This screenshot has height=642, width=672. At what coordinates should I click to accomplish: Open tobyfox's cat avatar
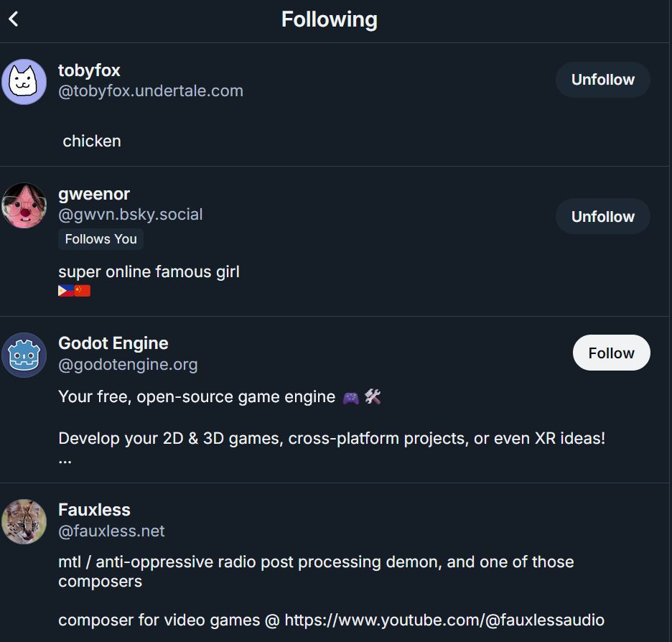pyautogui.click(x=24, y=82)
